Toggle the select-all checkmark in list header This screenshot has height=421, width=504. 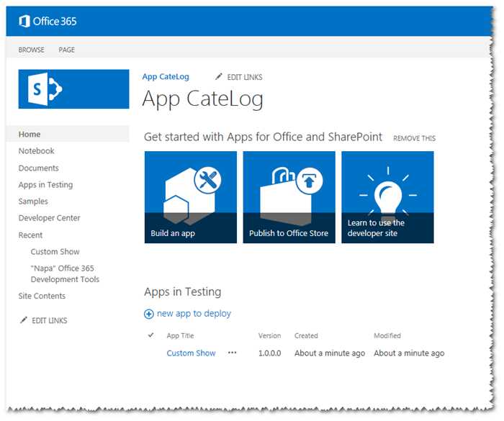(150, 335)
